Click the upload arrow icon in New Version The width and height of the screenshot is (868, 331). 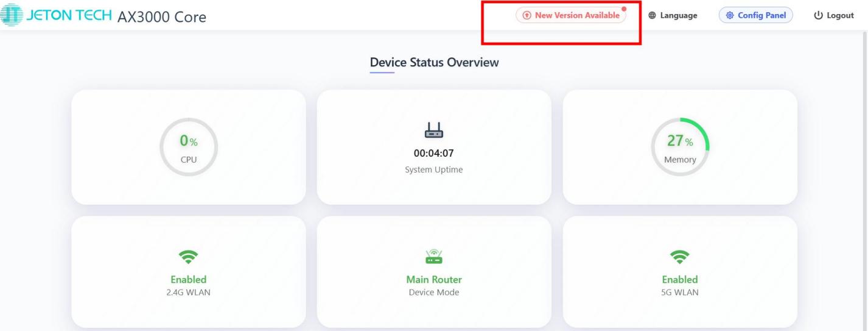coord(527,15)
